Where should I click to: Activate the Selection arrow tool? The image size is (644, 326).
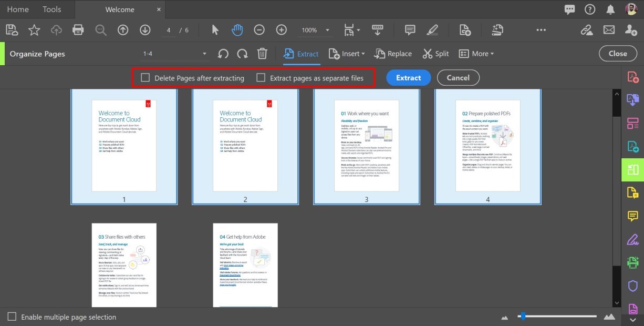click(x=215, y=30)
